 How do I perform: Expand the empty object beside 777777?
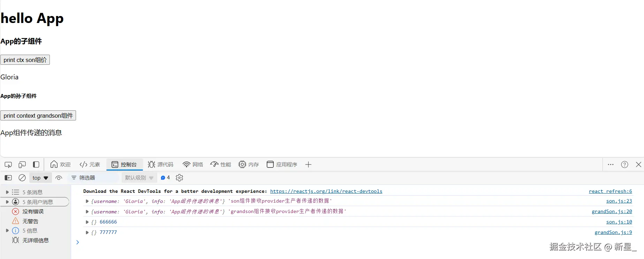coord(87,233)
